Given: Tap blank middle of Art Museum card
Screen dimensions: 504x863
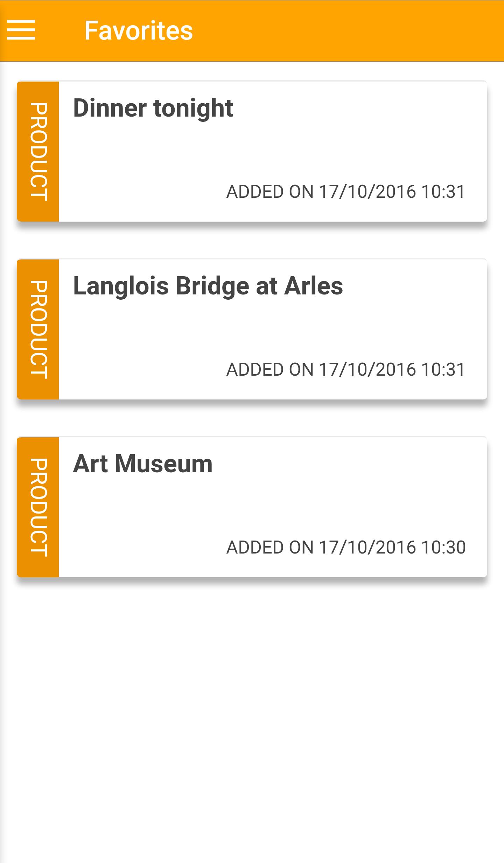Looking at the screenshot, I should pos(273,506).
